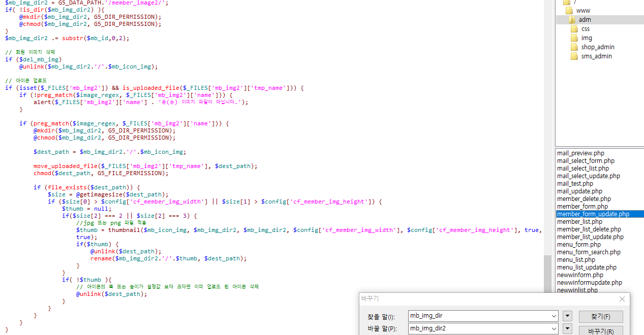The height and width of the screenshot is (335, 644).
Task: Click the adm folder icon
Action: (572, 20)
